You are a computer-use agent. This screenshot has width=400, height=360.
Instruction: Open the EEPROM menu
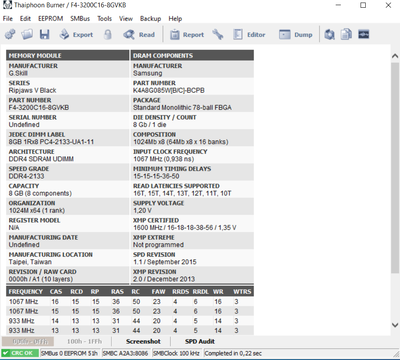pyautogui.click(x=51, y=19)
